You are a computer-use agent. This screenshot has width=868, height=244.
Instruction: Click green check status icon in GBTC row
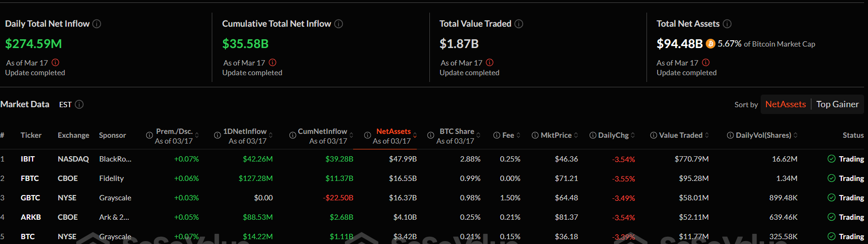coord(832,197)
